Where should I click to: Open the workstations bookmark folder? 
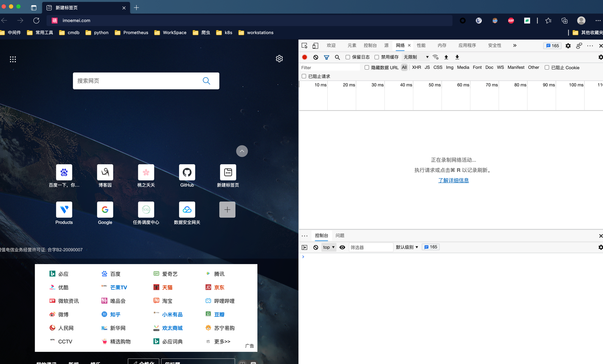point(256,33)
